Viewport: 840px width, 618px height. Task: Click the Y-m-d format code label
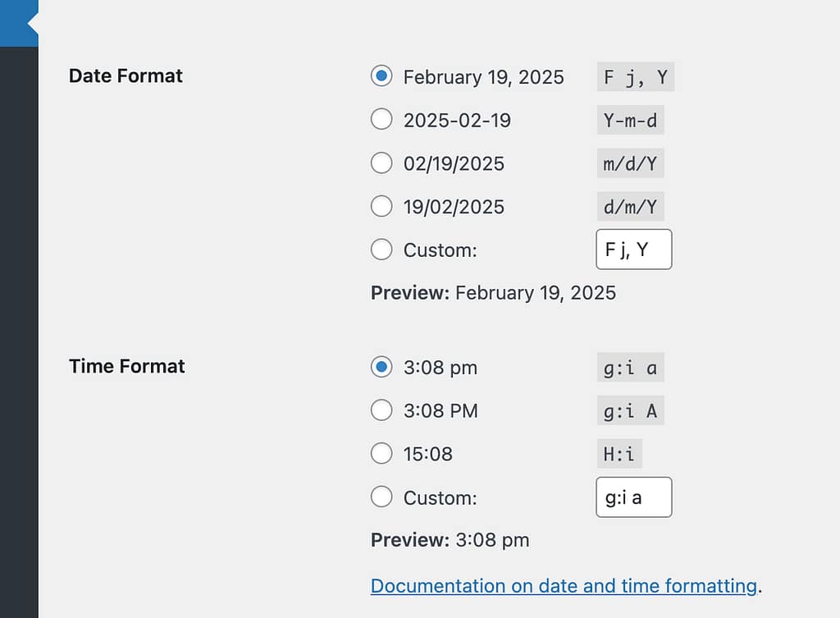[x=630, y=120]
